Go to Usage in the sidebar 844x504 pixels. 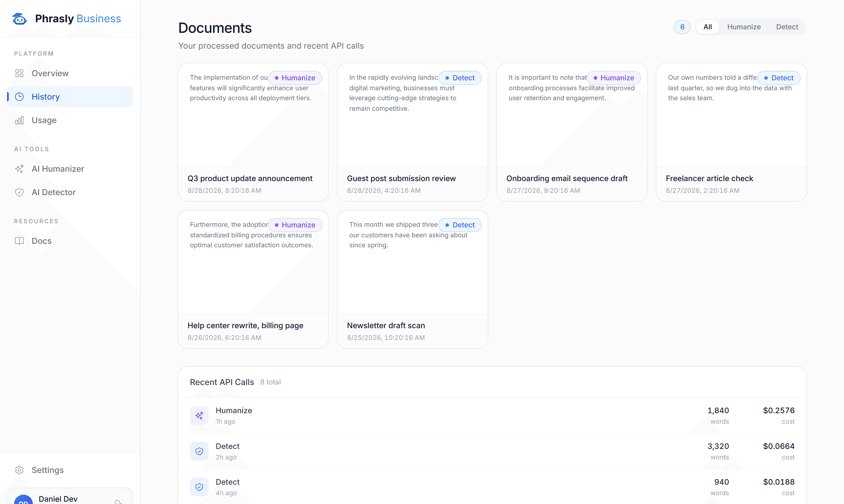[70, 120]
